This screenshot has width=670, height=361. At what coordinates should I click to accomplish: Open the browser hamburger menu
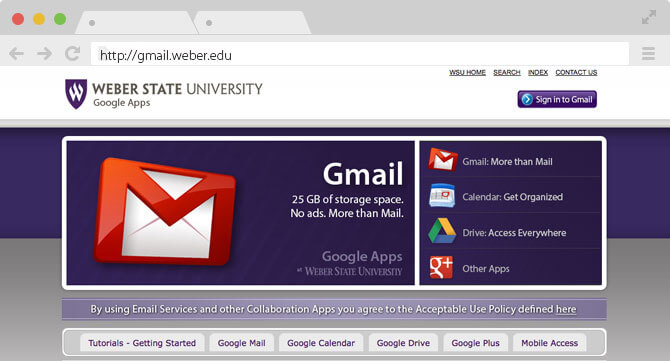click(648, 53)
